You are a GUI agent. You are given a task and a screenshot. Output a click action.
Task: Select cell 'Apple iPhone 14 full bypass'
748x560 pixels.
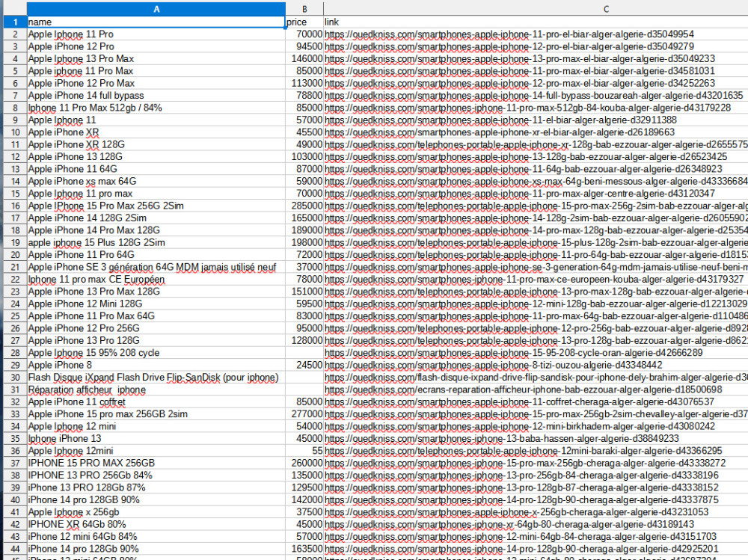[156, 96]
